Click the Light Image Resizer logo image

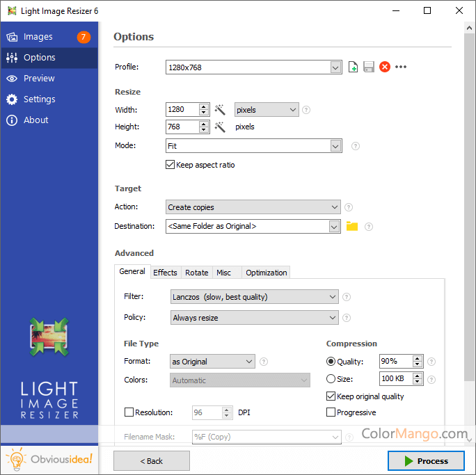click(49, 337)
